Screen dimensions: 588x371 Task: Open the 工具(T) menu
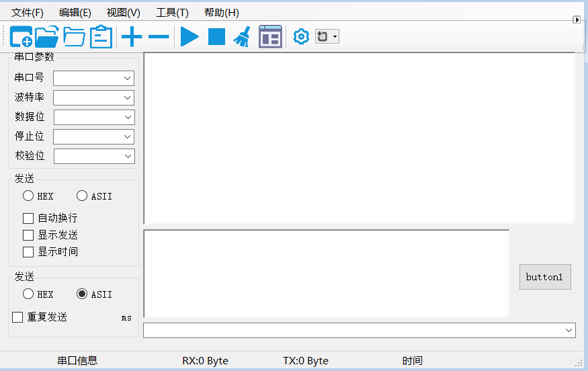point(172,13)
